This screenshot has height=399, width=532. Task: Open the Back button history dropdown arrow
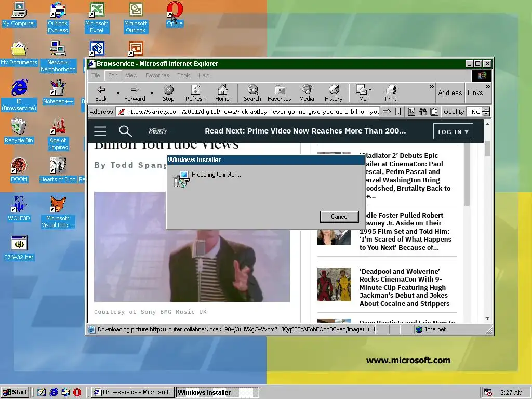118,93
